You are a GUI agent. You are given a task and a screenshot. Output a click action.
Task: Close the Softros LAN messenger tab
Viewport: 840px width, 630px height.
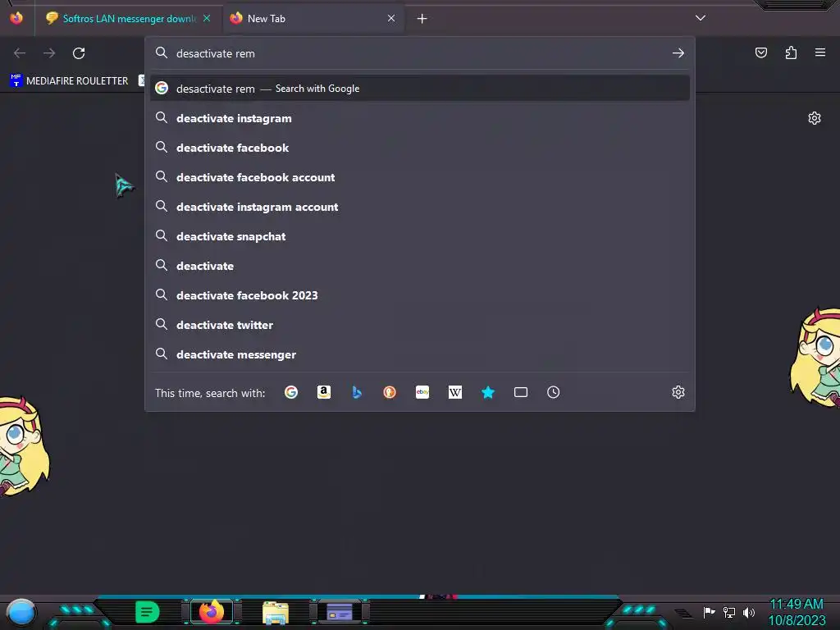(207, 18)
